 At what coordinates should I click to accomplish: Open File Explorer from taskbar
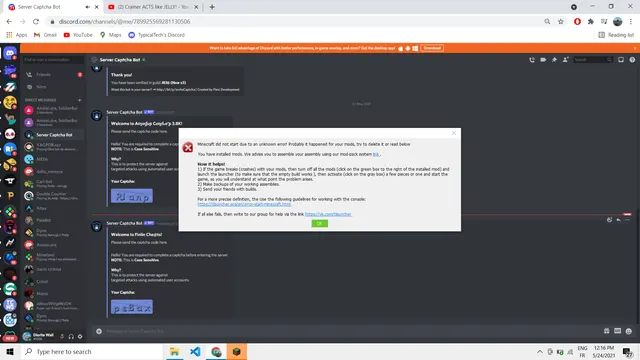tap(174, 351)
